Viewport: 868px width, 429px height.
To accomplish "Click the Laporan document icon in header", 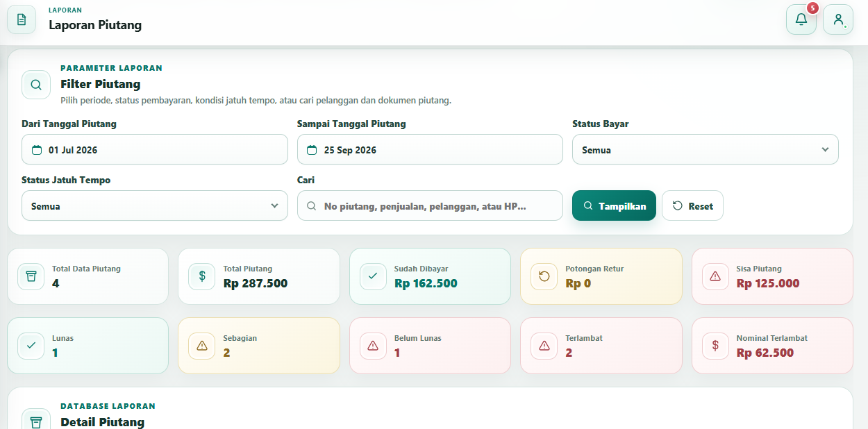I will (22, 19).
